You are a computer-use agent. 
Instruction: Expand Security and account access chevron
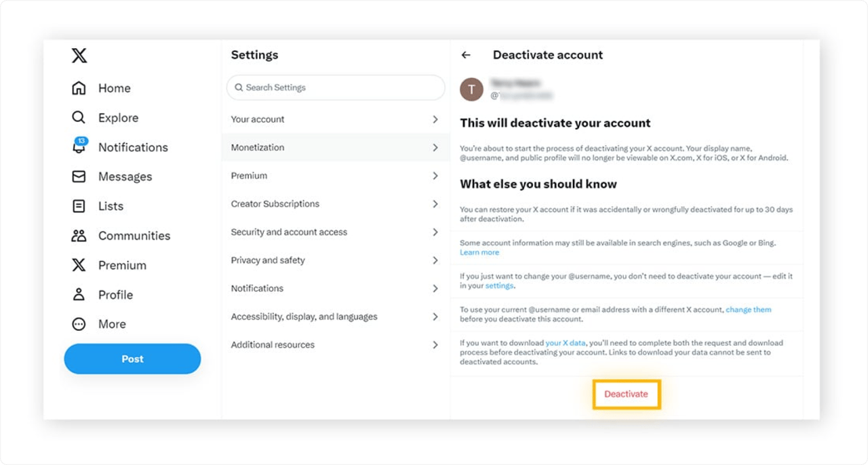tap(435, 232)
